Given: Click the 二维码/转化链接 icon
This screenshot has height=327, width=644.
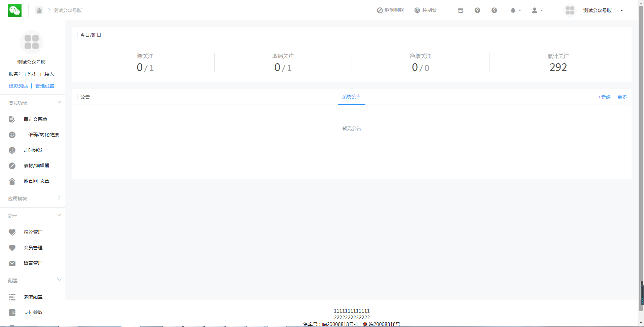Looking at the screenshot, I should (x=12, y=135).
